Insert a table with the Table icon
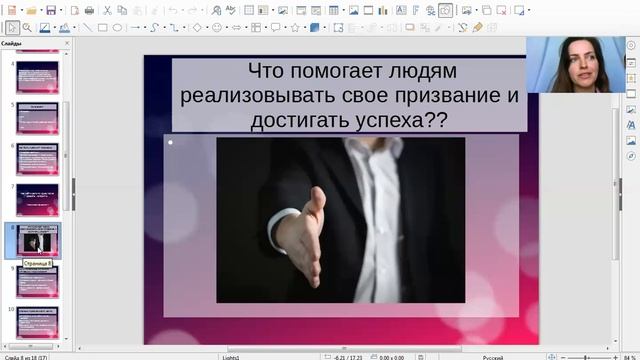Image resolution: width=640 pixels, height=360 pixels. pyautogui.click(x=333, y=11)
